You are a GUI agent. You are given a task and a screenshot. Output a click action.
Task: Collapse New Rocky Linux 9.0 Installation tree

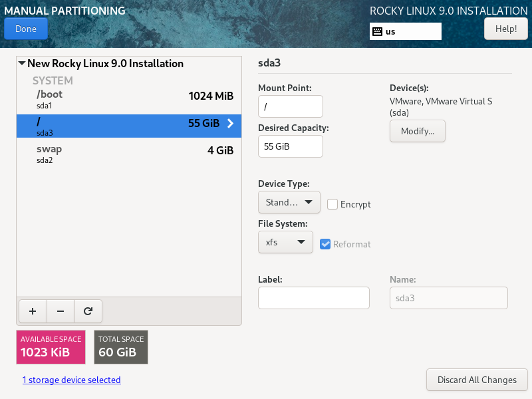pos(22,63)
